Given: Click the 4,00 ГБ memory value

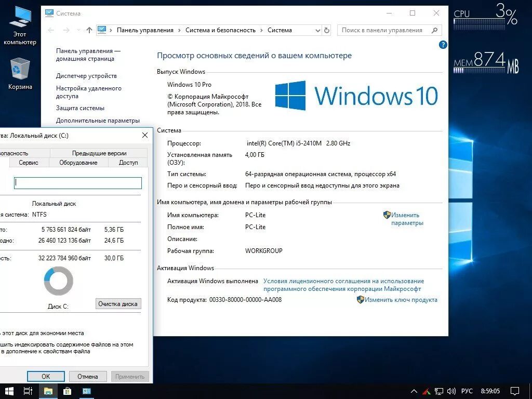Looking at the screenshot, I should point(255,155).
